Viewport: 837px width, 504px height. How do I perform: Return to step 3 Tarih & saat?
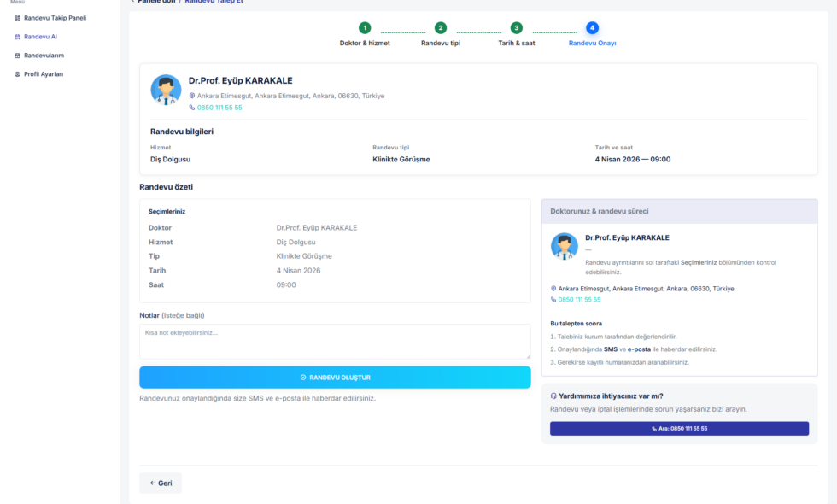pos(516,28)
